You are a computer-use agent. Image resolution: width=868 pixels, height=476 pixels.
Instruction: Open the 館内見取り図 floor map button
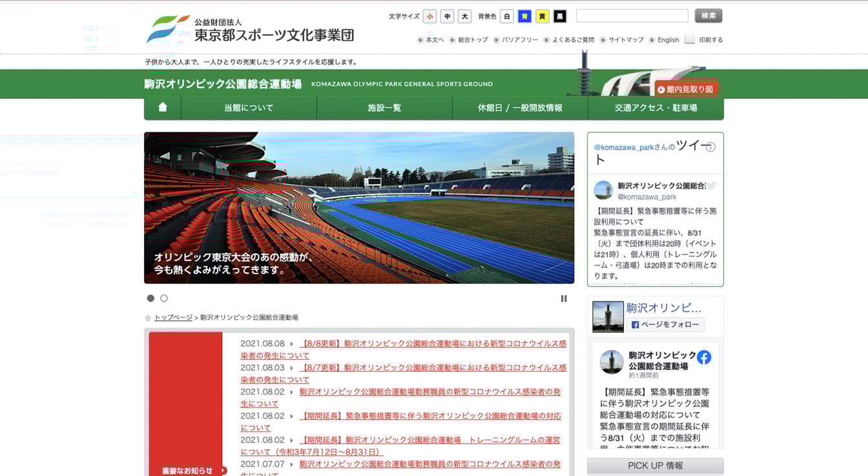click(x=685, y=89)
